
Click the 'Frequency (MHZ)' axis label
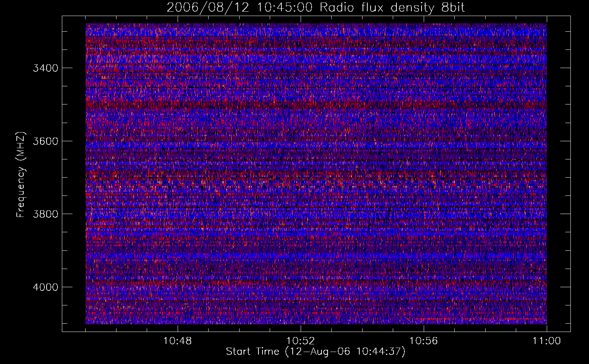pos(21,175)
